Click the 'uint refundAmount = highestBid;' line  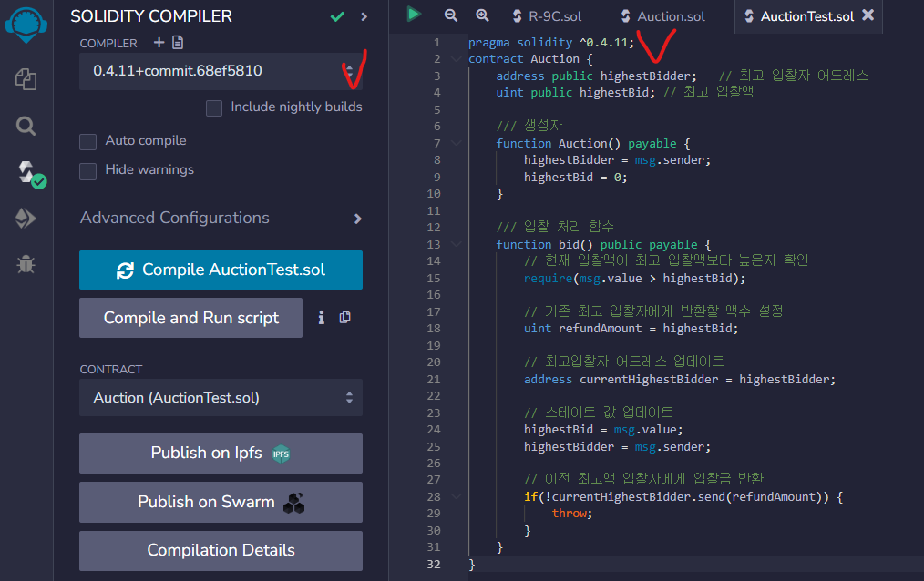pos(631,329)
